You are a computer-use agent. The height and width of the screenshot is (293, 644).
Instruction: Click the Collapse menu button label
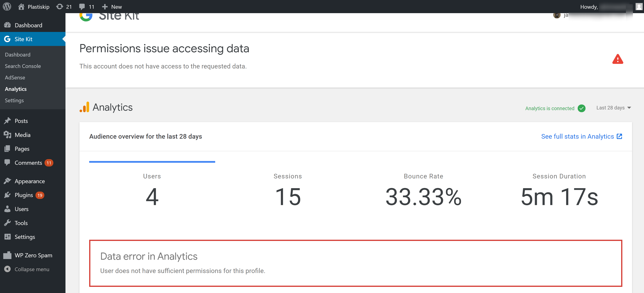pos(32,269)
